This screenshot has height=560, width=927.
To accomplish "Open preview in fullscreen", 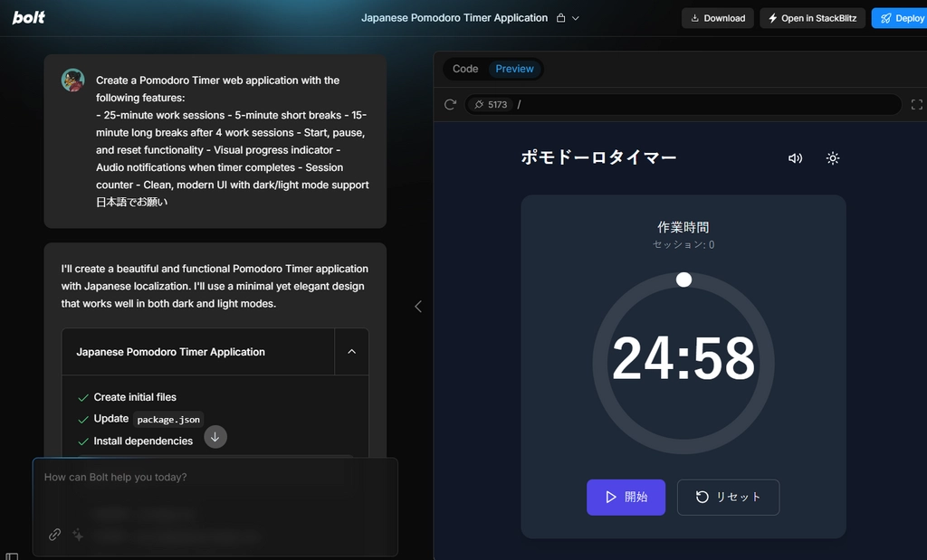I will click(916, 105).
